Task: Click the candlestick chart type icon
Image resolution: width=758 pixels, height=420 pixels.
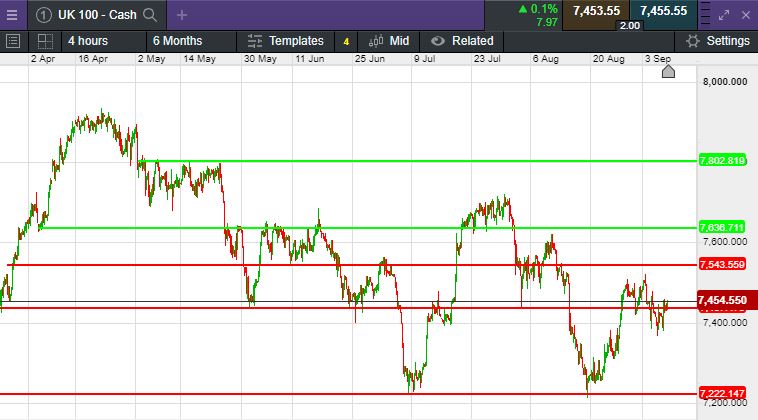Action: click(x=376, y=41)
